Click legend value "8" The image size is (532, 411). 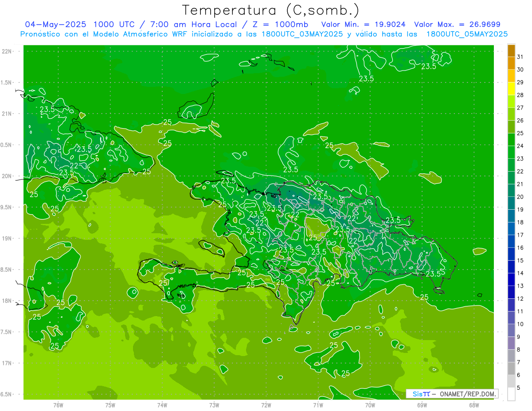(519, 349)
